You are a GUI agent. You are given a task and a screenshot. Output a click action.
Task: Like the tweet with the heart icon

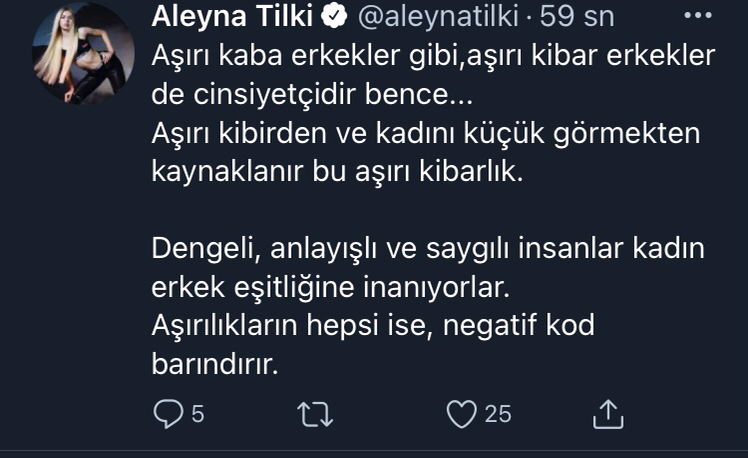click(461, 414)
